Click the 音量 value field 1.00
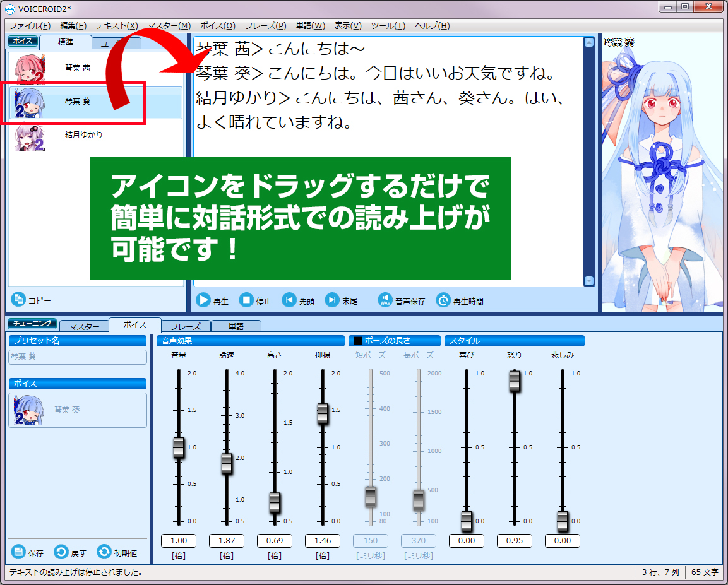Screen dimensions: 728x585 179,540
